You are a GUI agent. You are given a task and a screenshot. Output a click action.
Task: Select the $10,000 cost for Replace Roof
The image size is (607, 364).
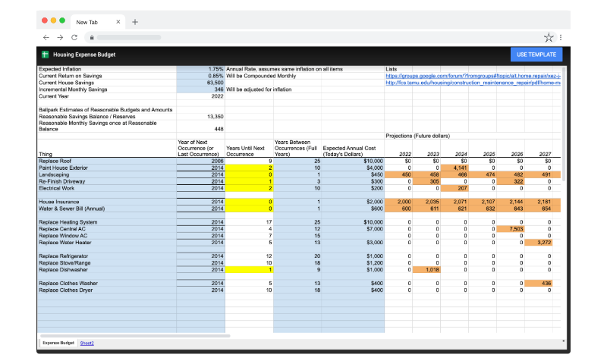pyautogui.click(x=353, y=161)
